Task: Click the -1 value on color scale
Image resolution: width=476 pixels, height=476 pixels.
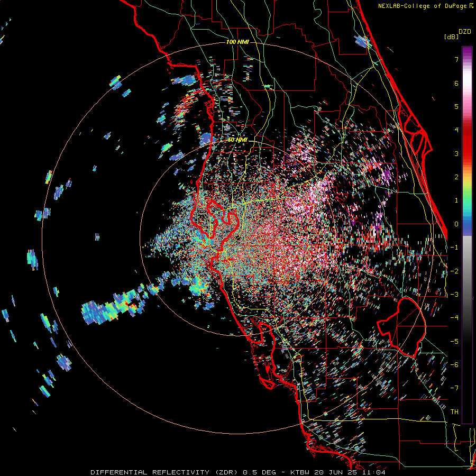Action: point(454,247)
